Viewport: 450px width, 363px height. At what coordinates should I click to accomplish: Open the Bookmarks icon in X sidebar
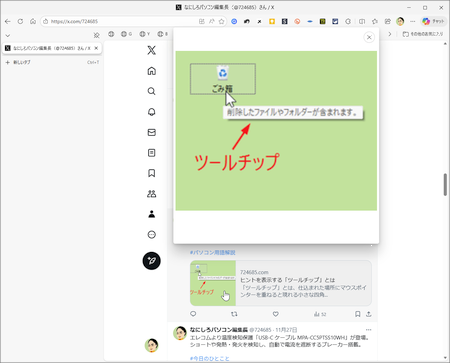(x=152, y=173)
